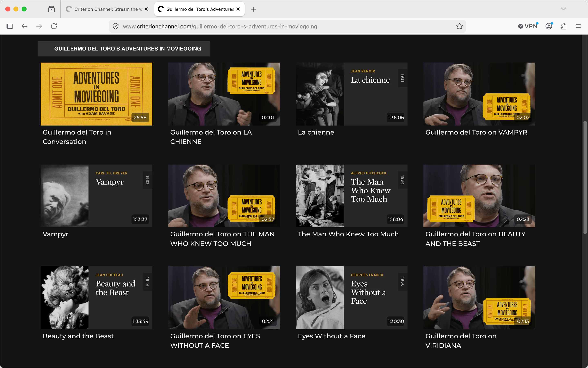The height and width of the screenshot is (368, 588).
Task: Click the address bar URL field
Action: pos(287,26)
